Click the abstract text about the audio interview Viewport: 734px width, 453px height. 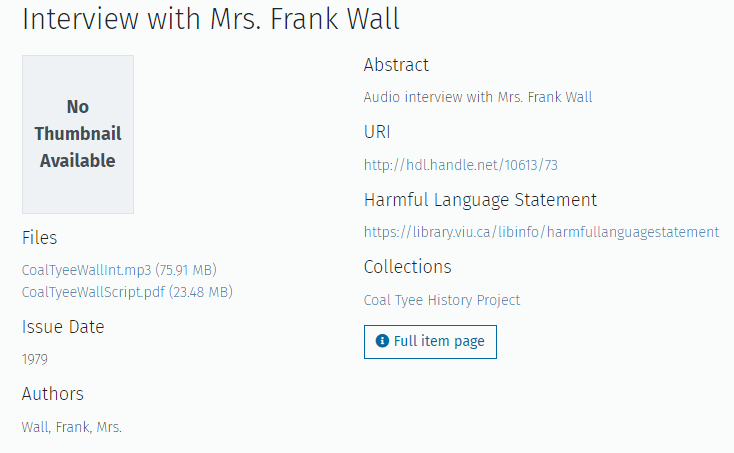tap(478, 97)
